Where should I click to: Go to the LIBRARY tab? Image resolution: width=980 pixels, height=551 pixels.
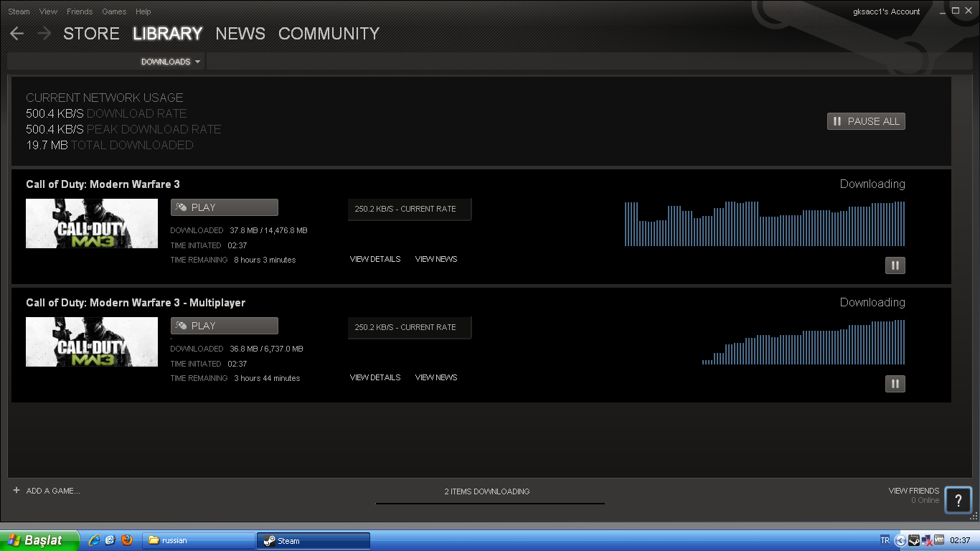(x=168, y=34)
